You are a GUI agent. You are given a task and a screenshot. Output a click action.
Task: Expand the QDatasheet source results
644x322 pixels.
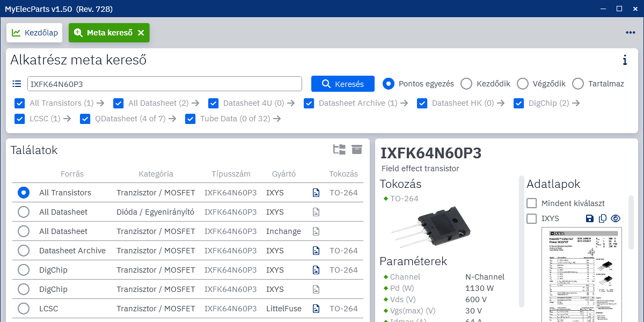pos(172,119)
